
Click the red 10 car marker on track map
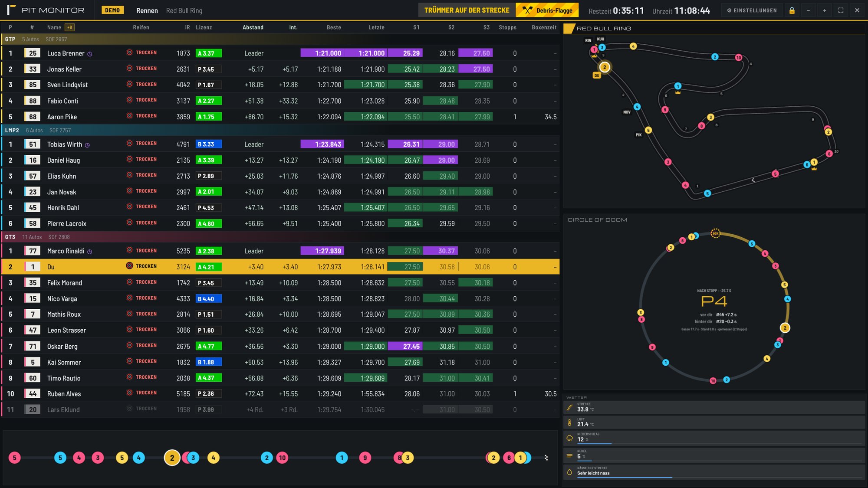click(x=739, y=58)
